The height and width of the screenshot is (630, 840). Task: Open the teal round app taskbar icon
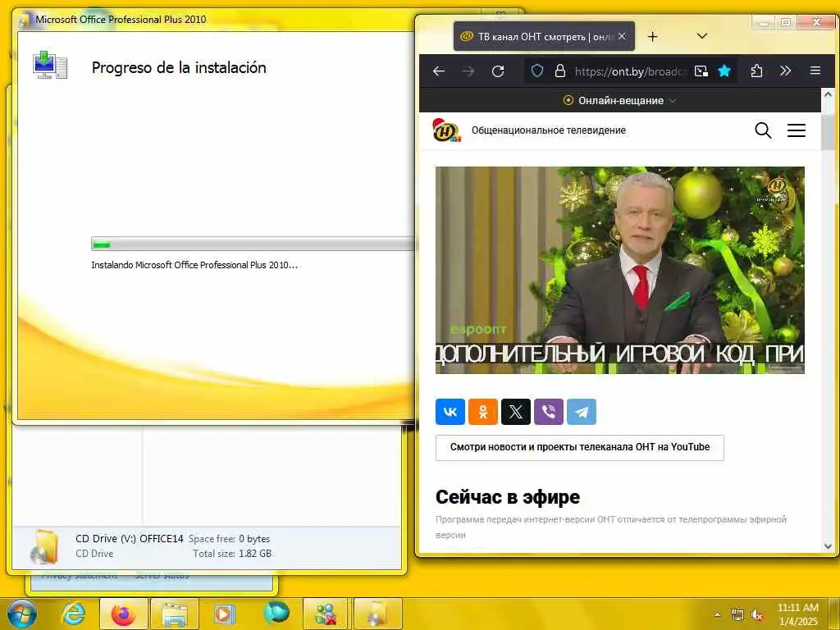(276, 613)
